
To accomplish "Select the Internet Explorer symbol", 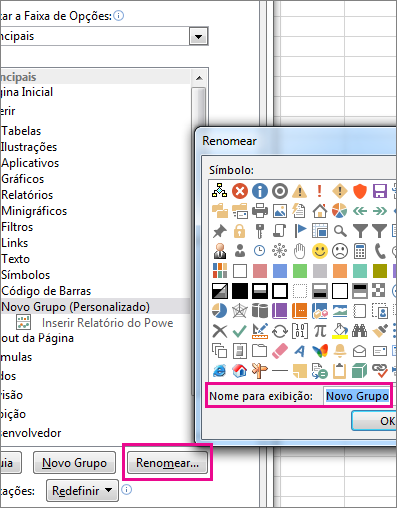I will click(x=220, y=371).
